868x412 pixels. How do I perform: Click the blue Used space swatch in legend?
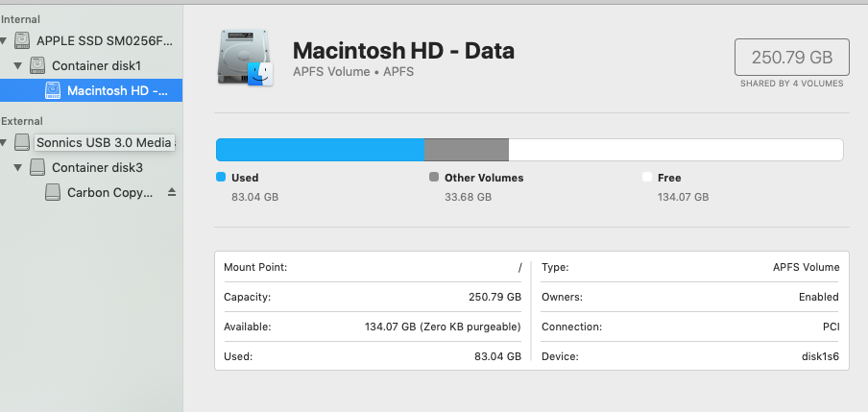(x=221, y=178)
